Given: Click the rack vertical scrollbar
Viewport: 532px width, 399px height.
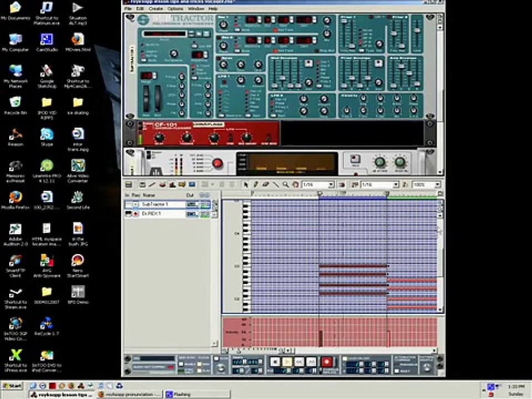Looking at the screenshot, I should coord(440,95).
